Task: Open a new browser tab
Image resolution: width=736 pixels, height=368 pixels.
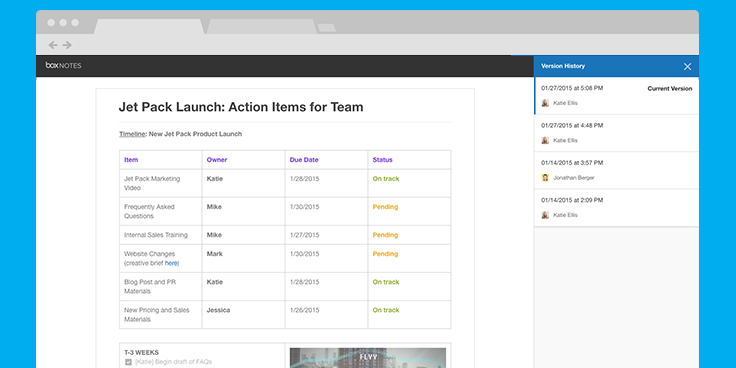Action: [327, 28]
